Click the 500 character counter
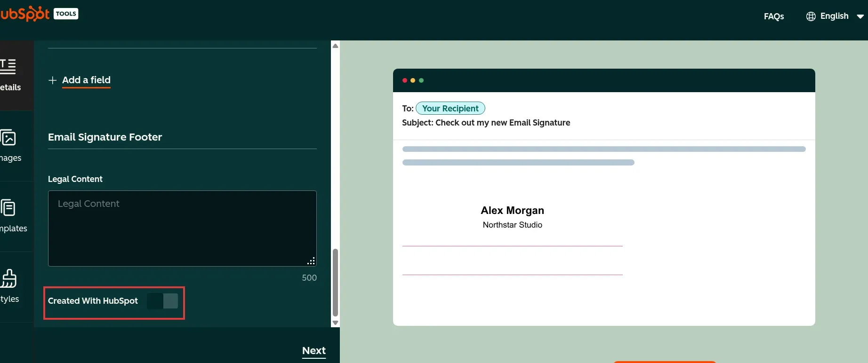The width and height of the screenshot is (868, 363). click(x=309, y=278)
